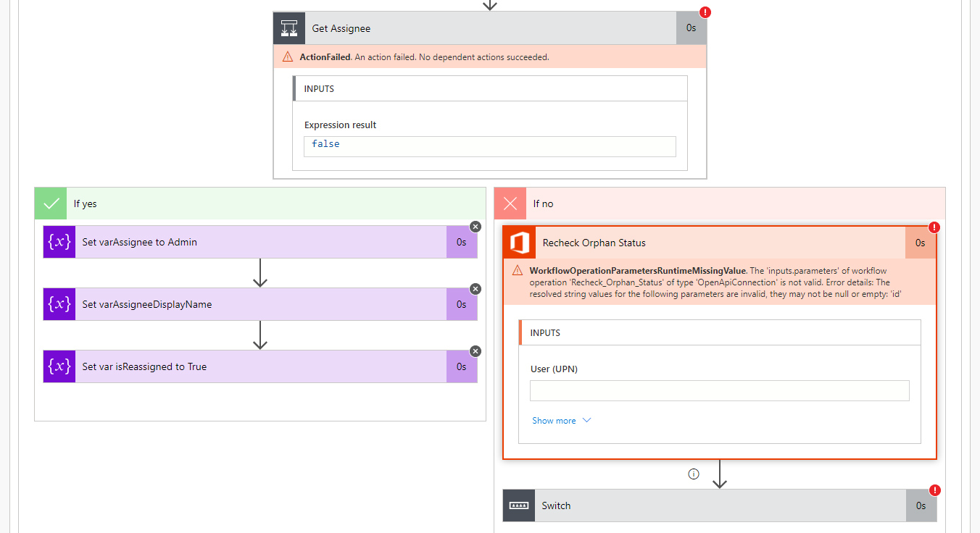Dismiss the Set varAssignee to Admin action
This screenshot has height=533, width=980.
point(475,226)
